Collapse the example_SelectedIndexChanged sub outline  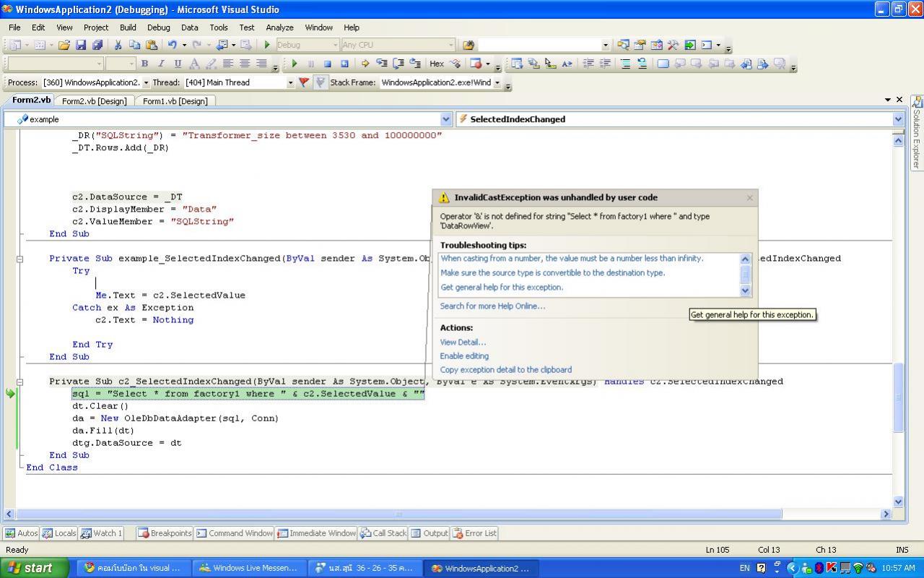[20, 259]
